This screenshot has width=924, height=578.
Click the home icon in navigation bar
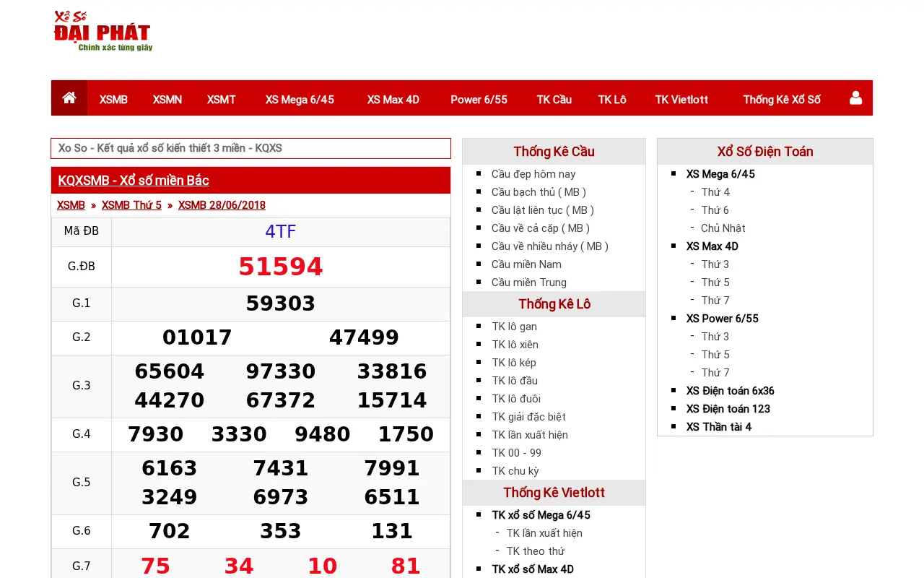[69, 98]
